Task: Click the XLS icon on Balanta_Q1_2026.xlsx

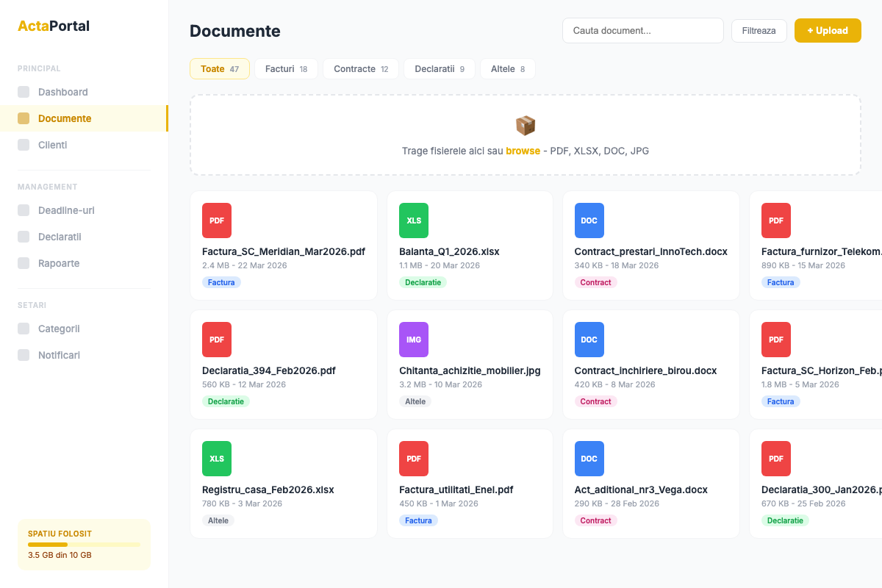Action: pyautogui.click(x=413, y=220)
